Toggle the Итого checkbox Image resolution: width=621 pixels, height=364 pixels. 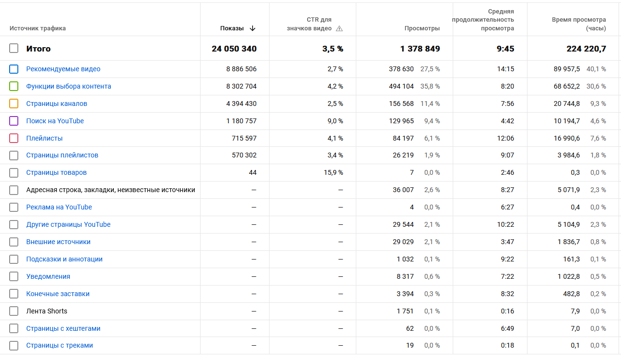pyautogui.click(x=14, y=48)
